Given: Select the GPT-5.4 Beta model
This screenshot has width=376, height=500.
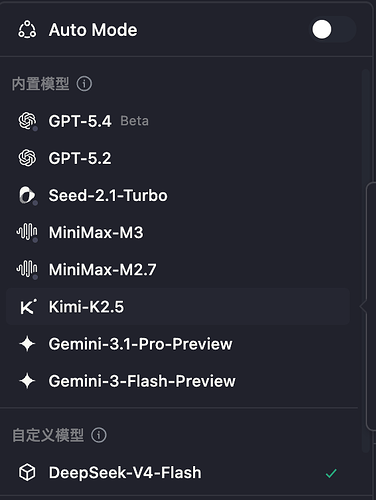Looking at the screenshot, I should click(178, 121).
